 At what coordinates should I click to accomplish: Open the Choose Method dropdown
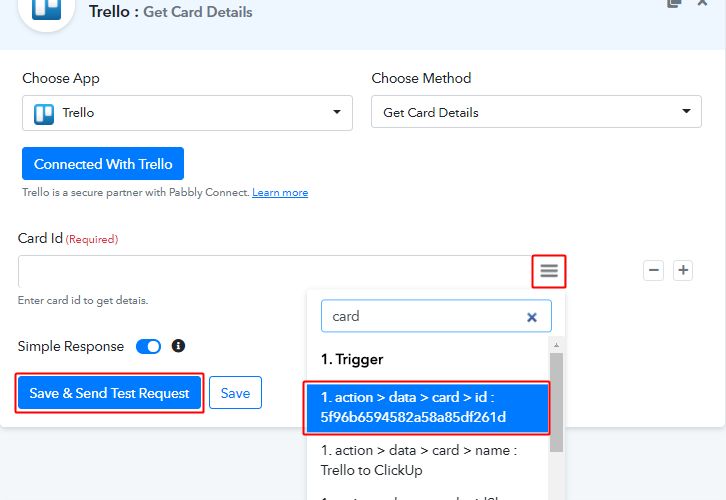pyautogui.click(x=536, y=112)
